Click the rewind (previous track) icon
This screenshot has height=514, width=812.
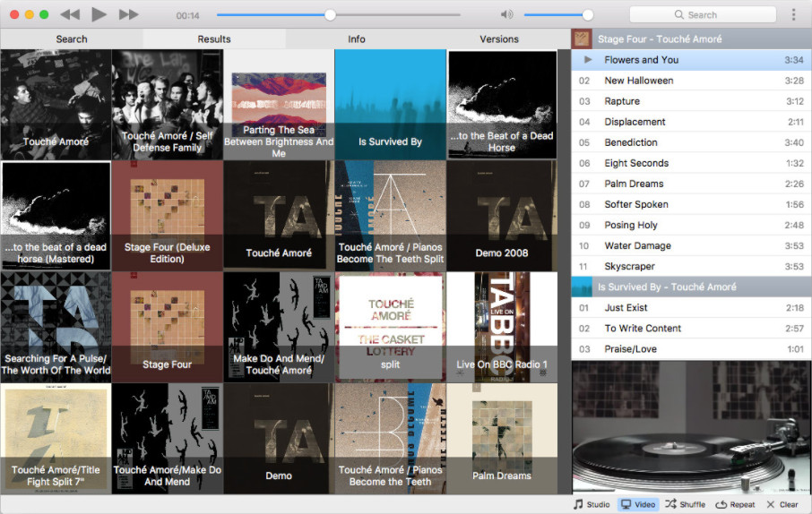click(x=70, y=14)
